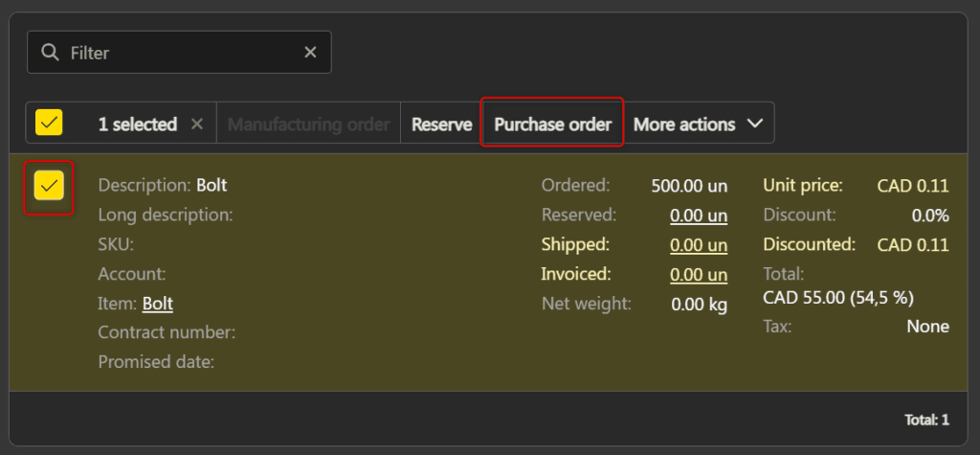Toggle the select-all checkbox in the toolbar
Image resolution: width=980 pixels, height=455 pixels.
click(49, 124)
